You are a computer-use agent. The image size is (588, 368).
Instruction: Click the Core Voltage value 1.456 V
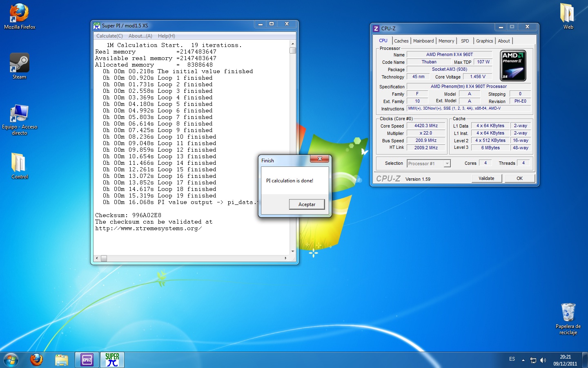point(478,76)
